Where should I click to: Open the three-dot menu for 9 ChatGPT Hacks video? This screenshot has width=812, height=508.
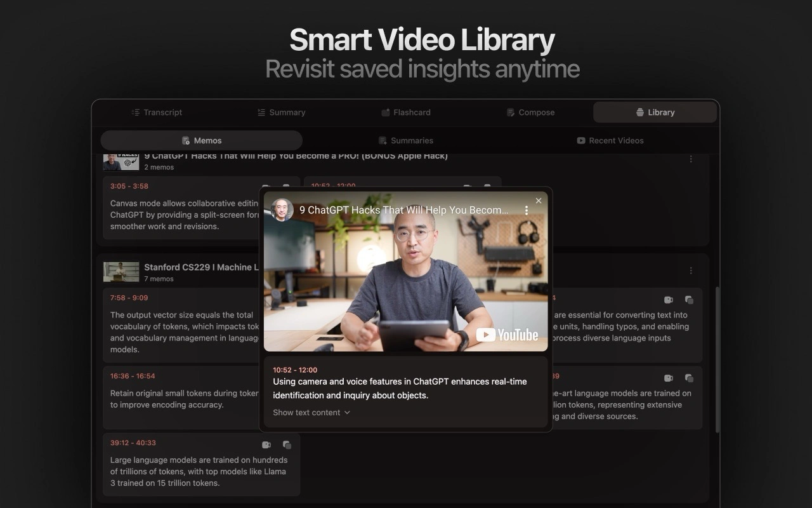(x=691, y=159)
